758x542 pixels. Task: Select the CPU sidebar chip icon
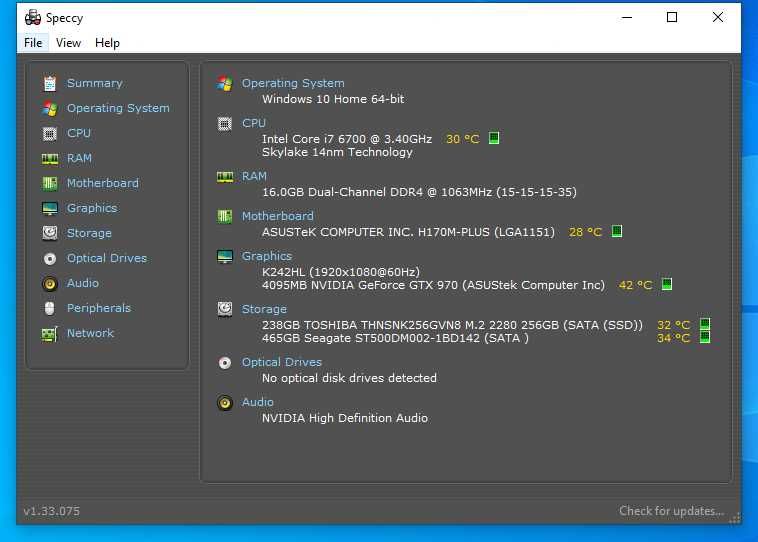tap(50, 133)
